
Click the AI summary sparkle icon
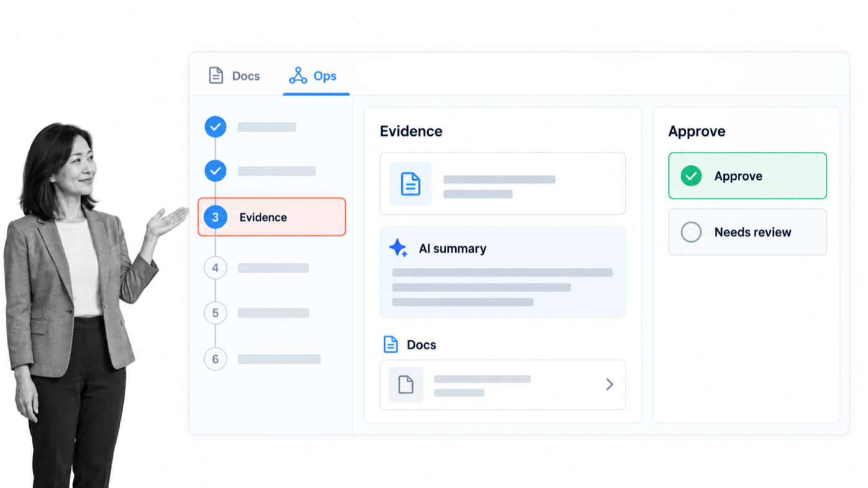click(398, 248)
